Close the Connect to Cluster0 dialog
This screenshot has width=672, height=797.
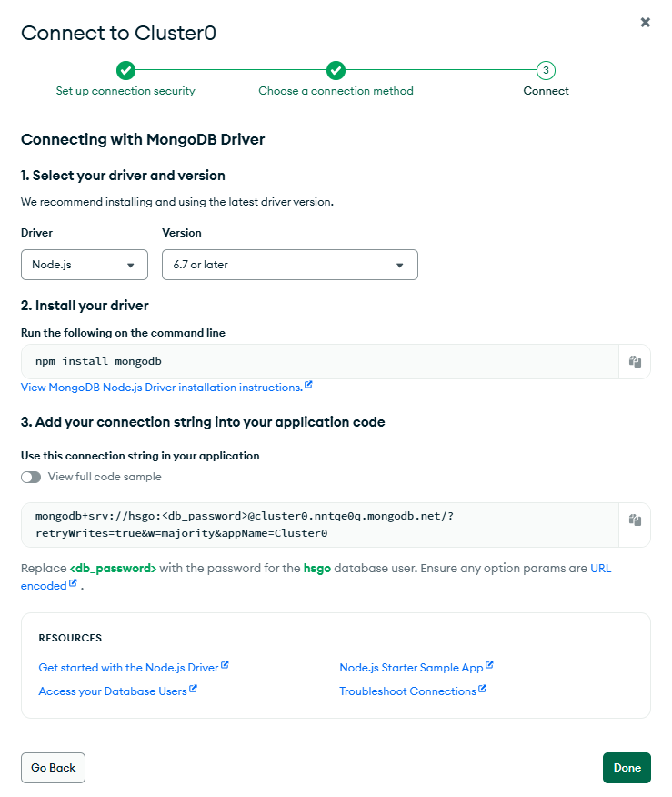(646, 23)
